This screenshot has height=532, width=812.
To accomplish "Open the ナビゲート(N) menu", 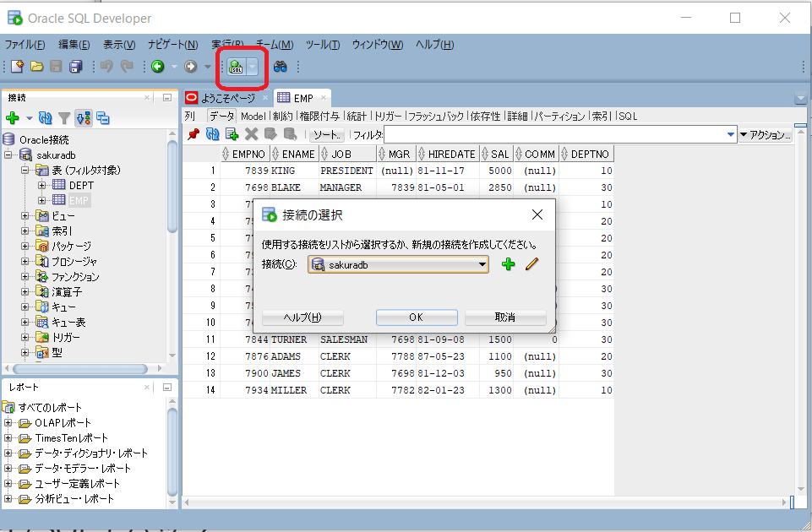I will pyautogui.click(x=173, y=45).
